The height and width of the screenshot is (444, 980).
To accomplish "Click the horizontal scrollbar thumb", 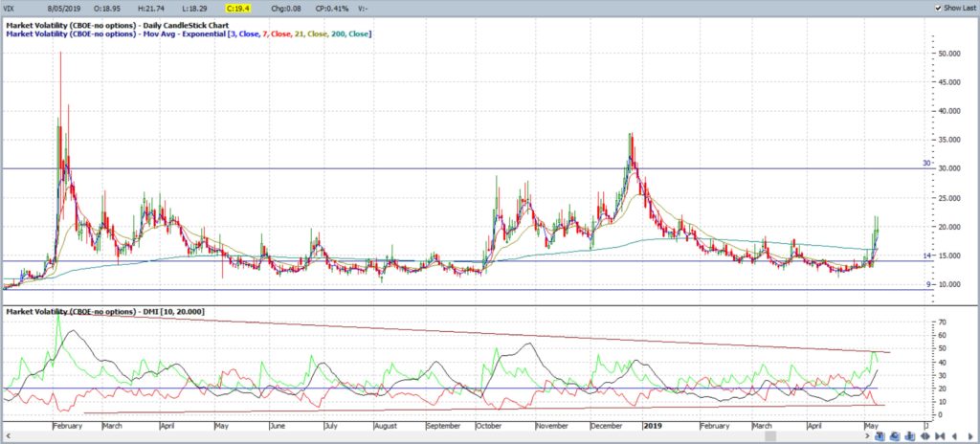I will point(770,436).
